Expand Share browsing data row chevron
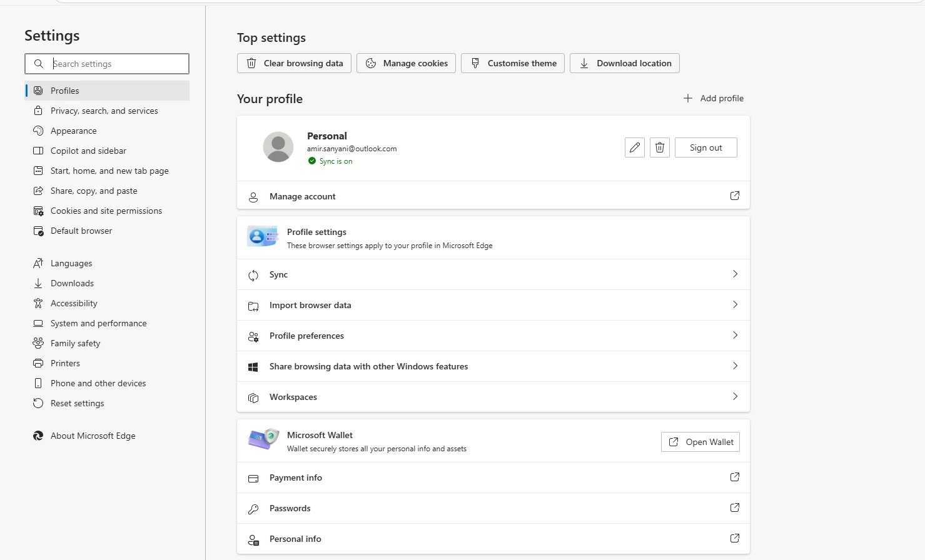925x560 pixels. click(735, 366)
